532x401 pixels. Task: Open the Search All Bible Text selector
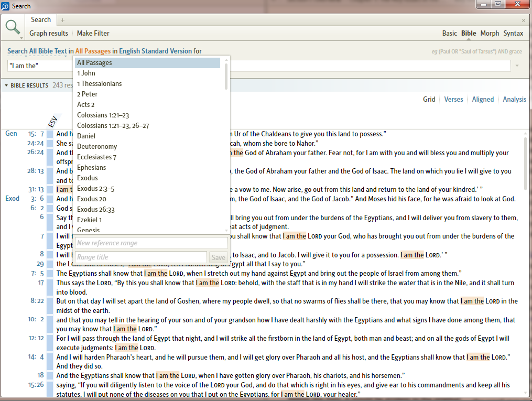tap(37, 51)
